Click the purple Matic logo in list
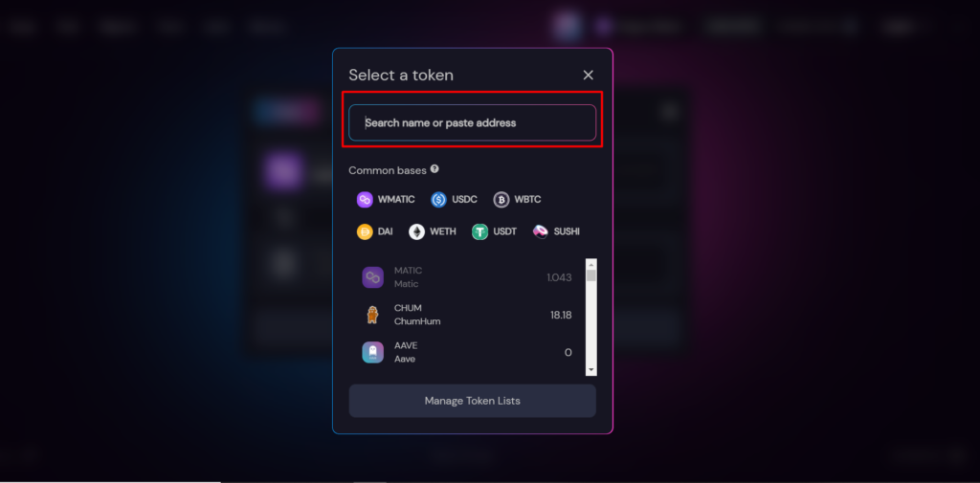The height and width of the screenshot is (483, 980). pos(372,277)
